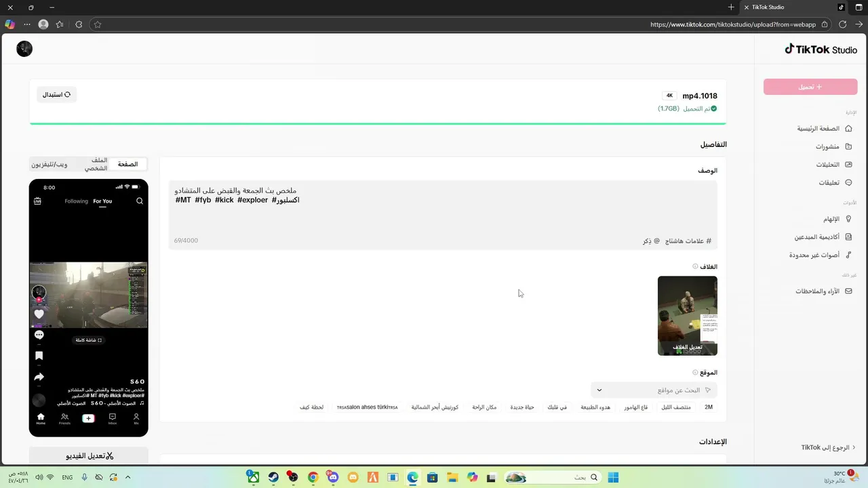Switch preview to الصفحة tab
This screenshot has height=488, width=868.
coord(127,164)
